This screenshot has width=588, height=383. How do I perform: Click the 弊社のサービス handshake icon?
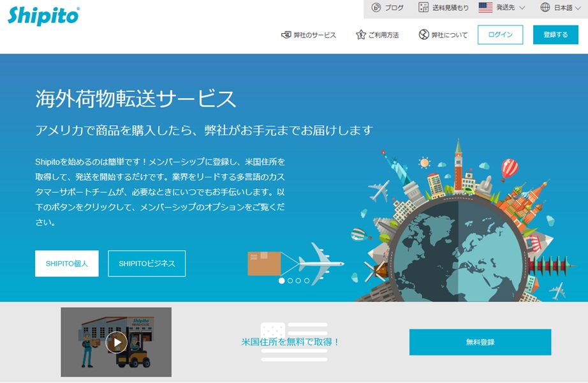(x=286, y=34)
